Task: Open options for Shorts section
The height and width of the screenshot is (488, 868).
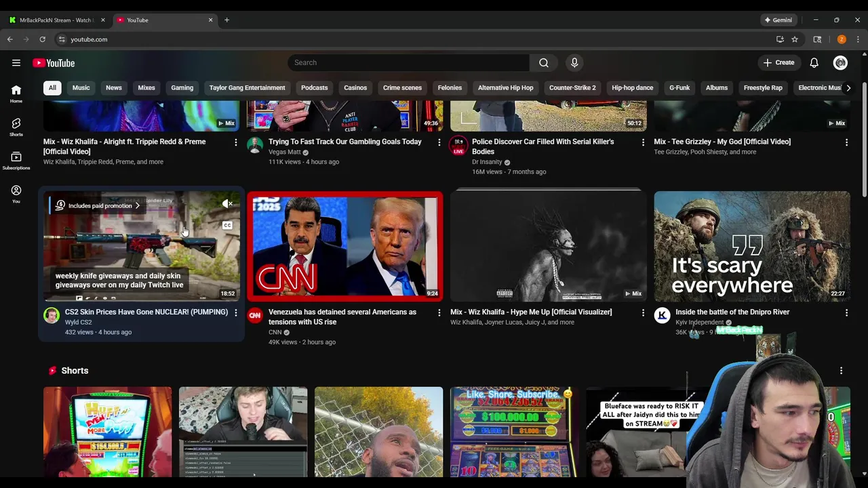Action: 841,371
